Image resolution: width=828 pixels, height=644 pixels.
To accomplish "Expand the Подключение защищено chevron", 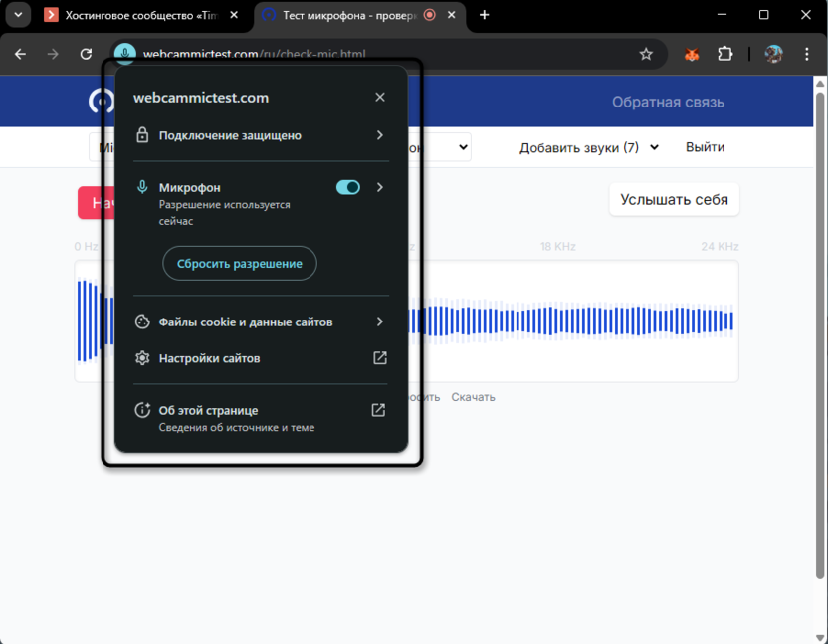I will (x=380, y=135).
